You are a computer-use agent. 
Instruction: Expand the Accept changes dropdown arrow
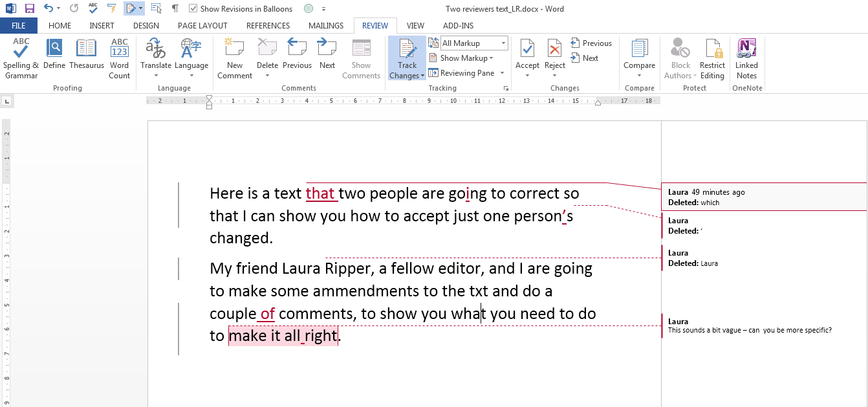pos(527,75)
